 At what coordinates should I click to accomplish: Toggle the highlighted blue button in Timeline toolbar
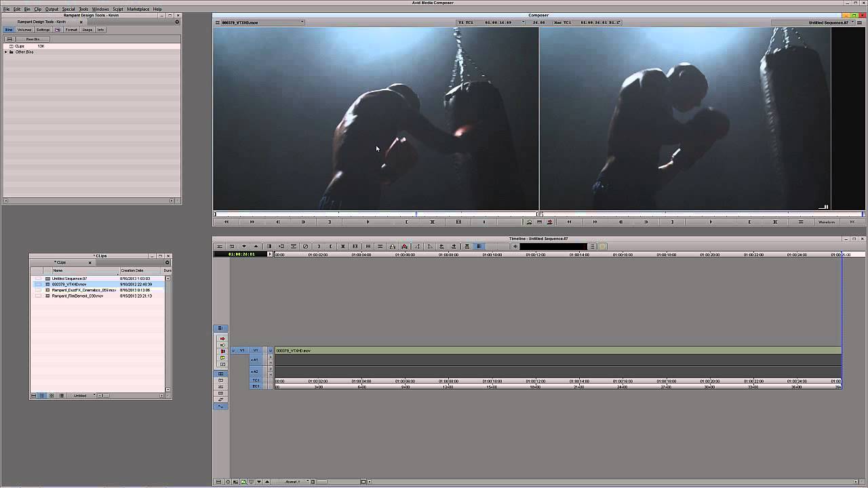pos(479,246)
